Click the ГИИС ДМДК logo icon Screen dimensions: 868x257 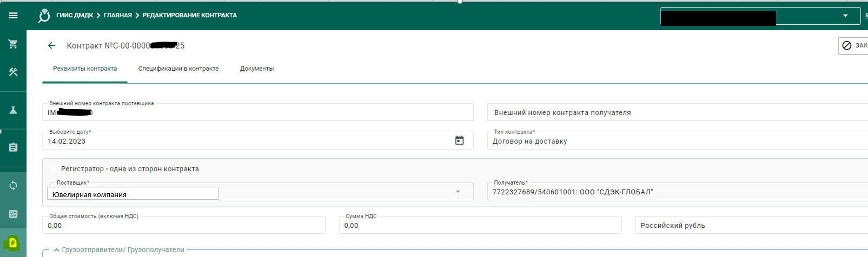tap(44, 16)
